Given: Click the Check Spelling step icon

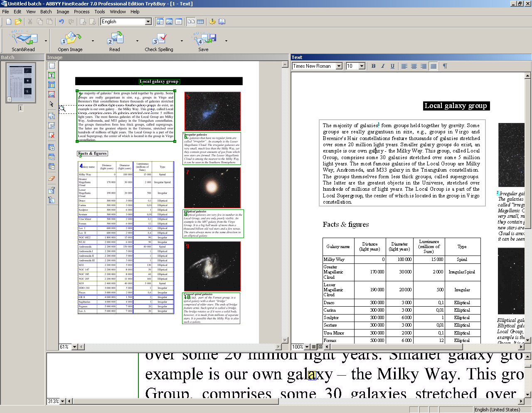Looking at the screenshot, I should click(x=159, y=39).
